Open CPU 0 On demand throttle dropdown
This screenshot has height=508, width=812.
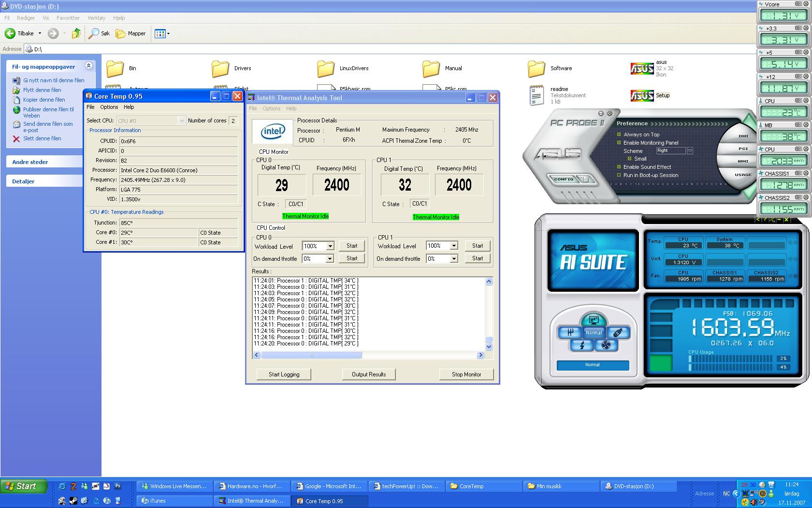tap(330, 259)
